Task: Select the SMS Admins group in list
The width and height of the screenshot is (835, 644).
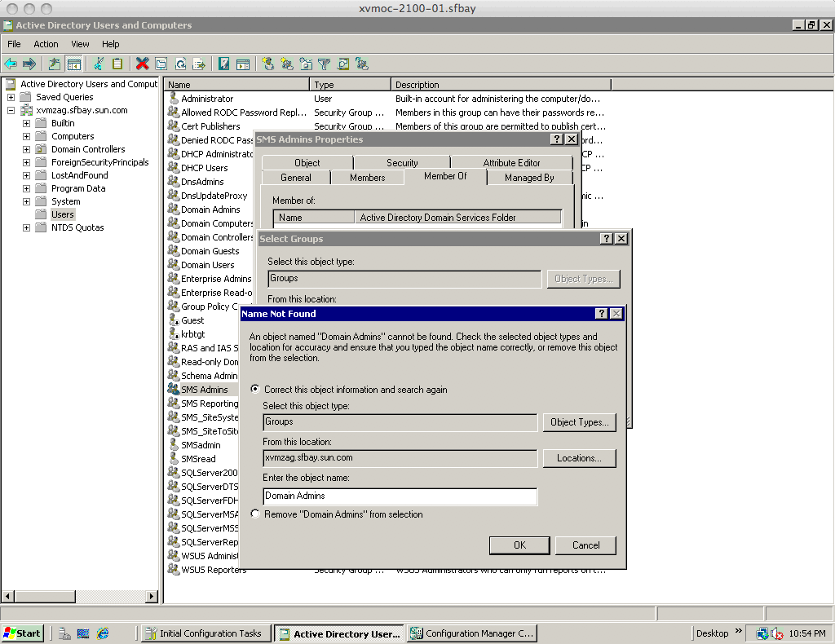Action: point(204,390)
